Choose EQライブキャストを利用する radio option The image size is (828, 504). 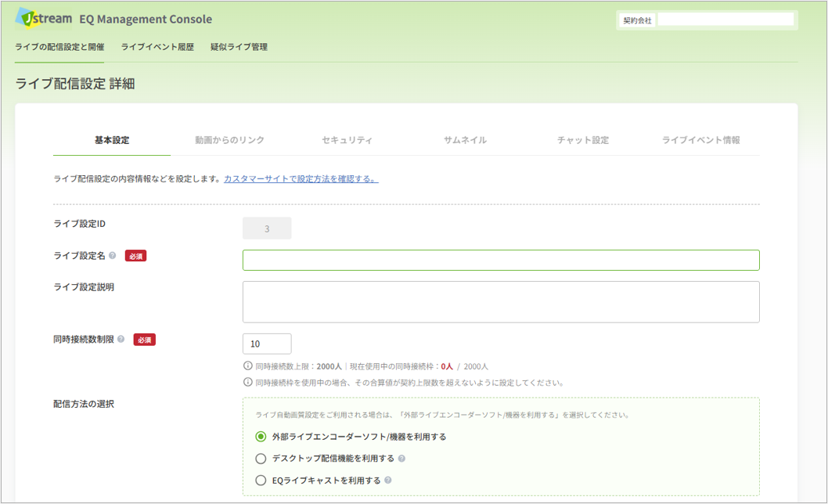click(x=261, y=481)
